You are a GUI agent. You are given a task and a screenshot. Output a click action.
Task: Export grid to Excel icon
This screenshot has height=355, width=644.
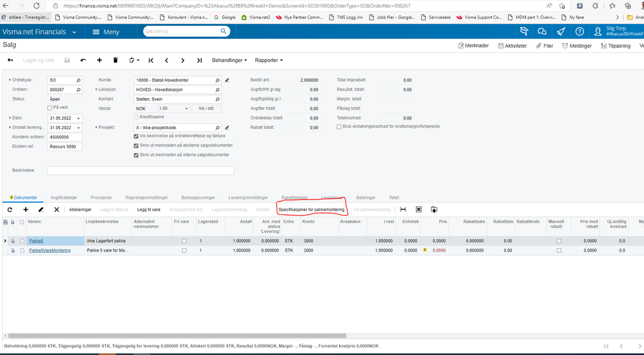pos(418,209)
